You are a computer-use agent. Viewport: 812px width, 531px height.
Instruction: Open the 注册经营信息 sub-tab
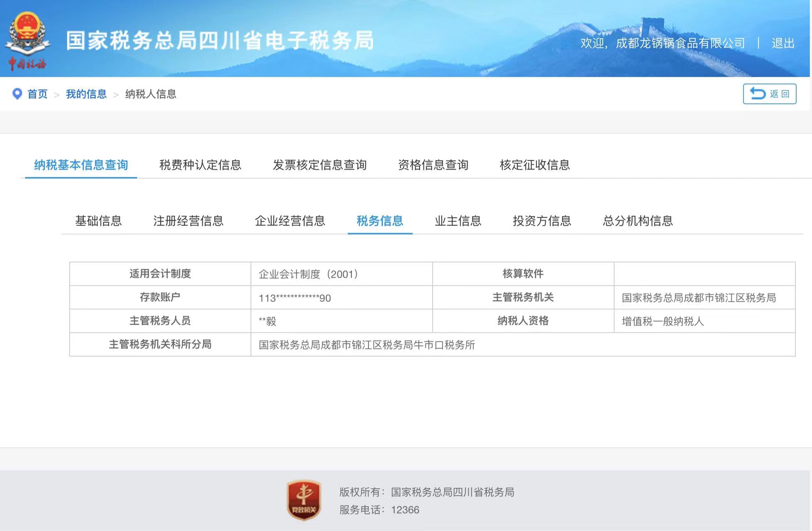tap(188, 221)
